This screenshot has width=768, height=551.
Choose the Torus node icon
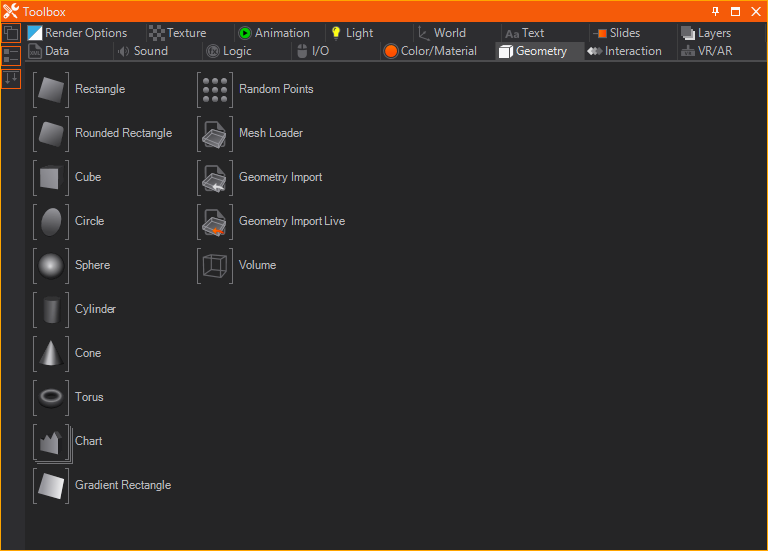tap(50, 397)
